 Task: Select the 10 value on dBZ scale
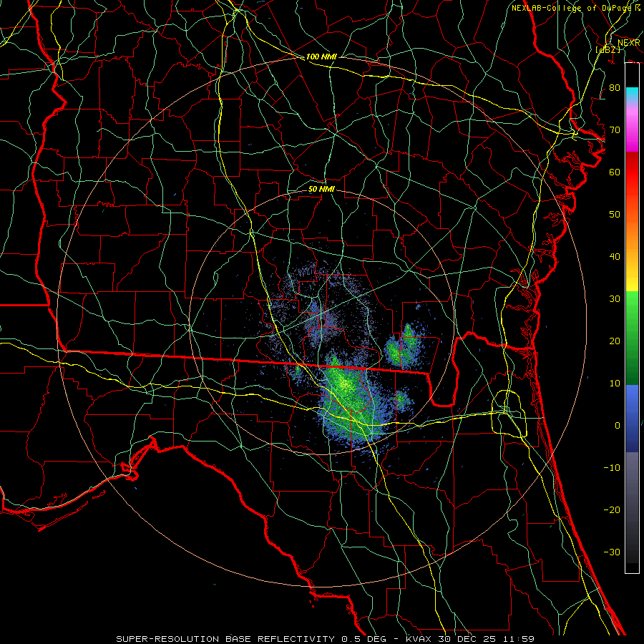click(x=615, y=384)
